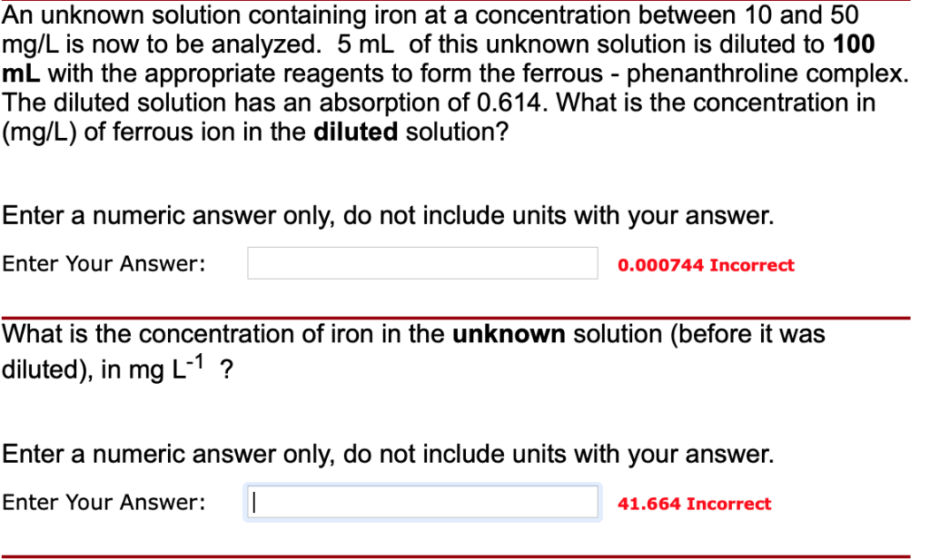Select the 41.664 Incorrect feedback text
Screen dimensions: 930x560
click(x=694, y=503)
